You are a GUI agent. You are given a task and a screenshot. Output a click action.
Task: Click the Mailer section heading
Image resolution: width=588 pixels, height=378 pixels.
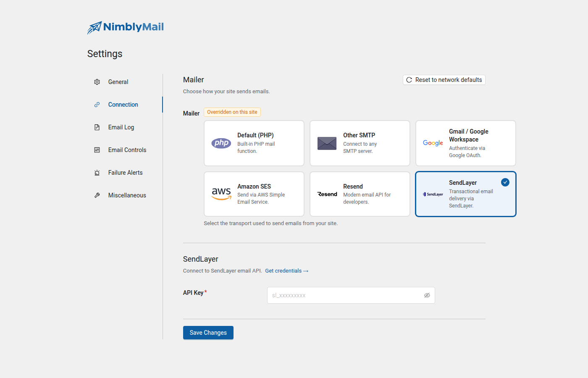194,80
